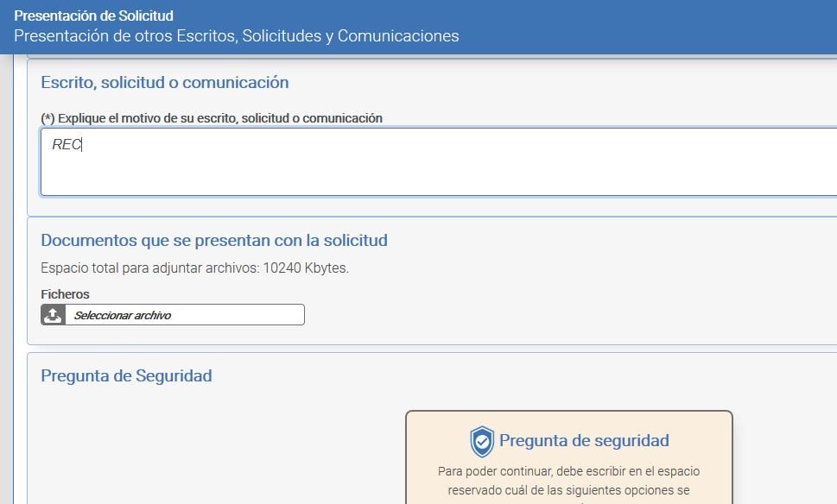Click the Pregunta de Seguridad section heading
The height and width of the screenshot is (504, 837).
[126, 376]
